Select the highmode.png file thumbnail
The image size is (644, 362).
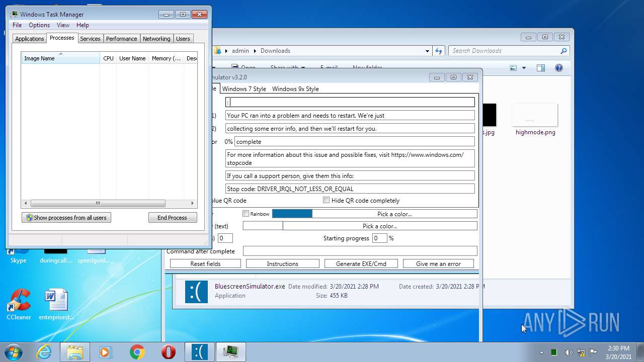[535, 116]
